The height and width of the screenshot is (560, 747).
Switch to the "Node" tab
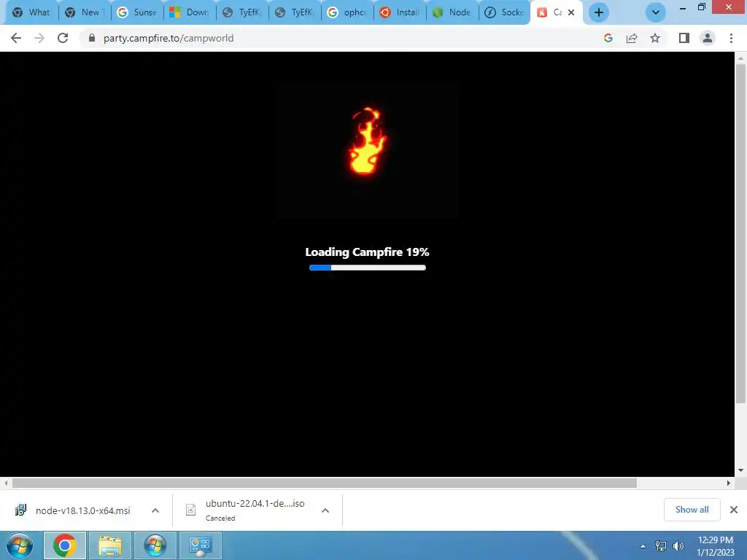[452, 12]
